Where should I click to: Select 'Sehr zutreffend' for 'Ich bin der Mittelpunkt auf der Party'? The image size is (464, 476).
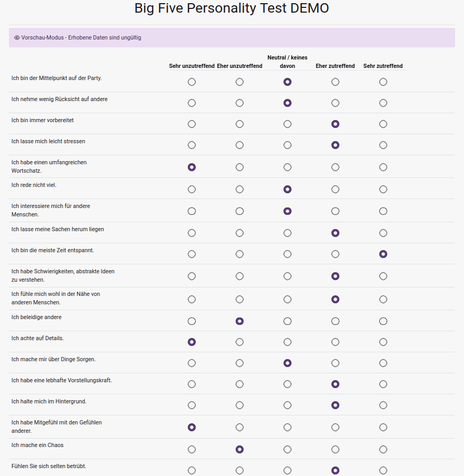pyautogui.click(x=383, y=82)
